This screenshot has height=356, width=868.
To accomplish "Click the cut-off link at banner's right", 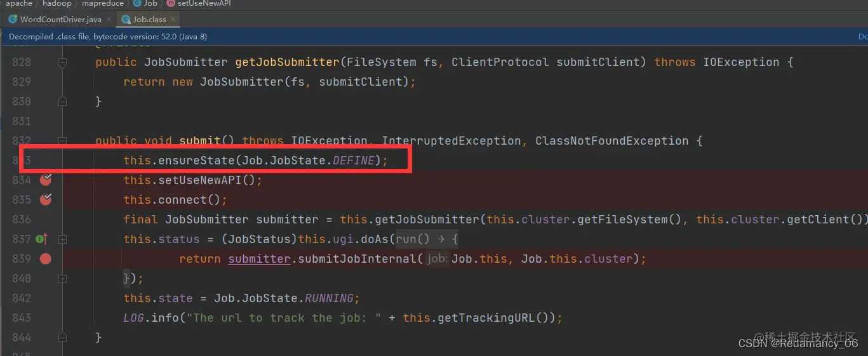I will [863, 37].
